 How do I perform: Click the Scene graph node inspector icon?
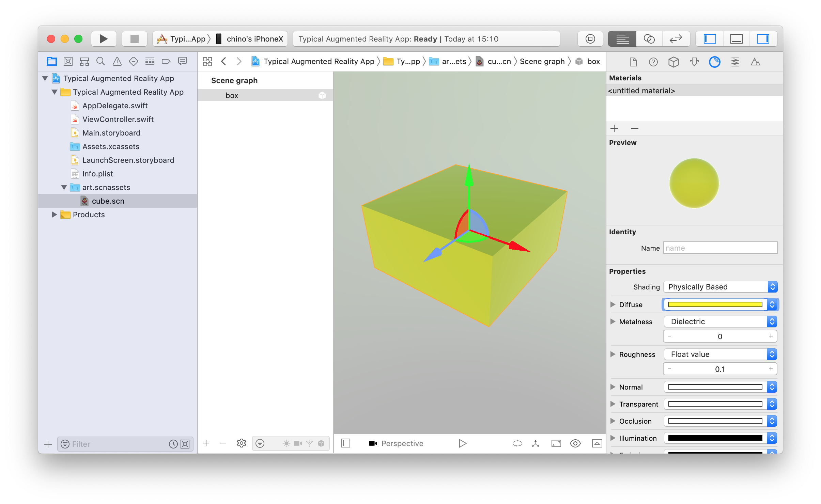[674, 63]
